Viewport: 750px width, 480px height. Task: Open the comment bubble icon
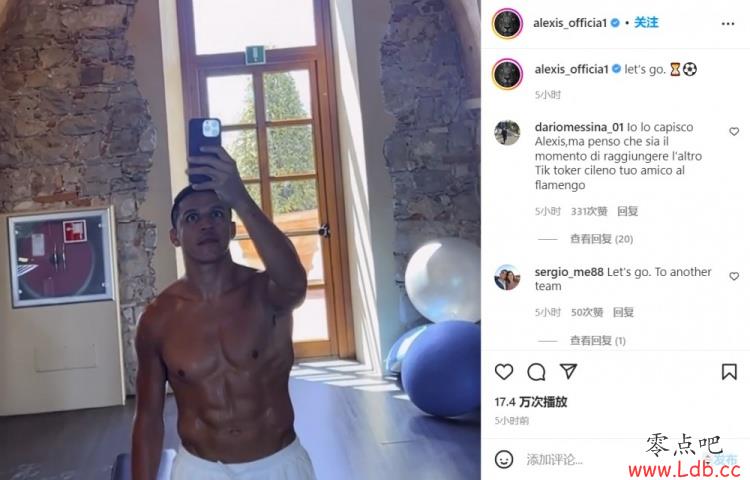536,372
